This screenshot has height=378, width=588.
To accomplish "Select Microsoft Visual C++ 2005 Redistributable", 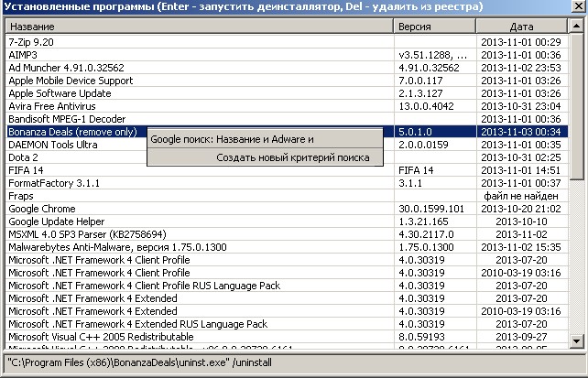I will [x=287, y=337].
